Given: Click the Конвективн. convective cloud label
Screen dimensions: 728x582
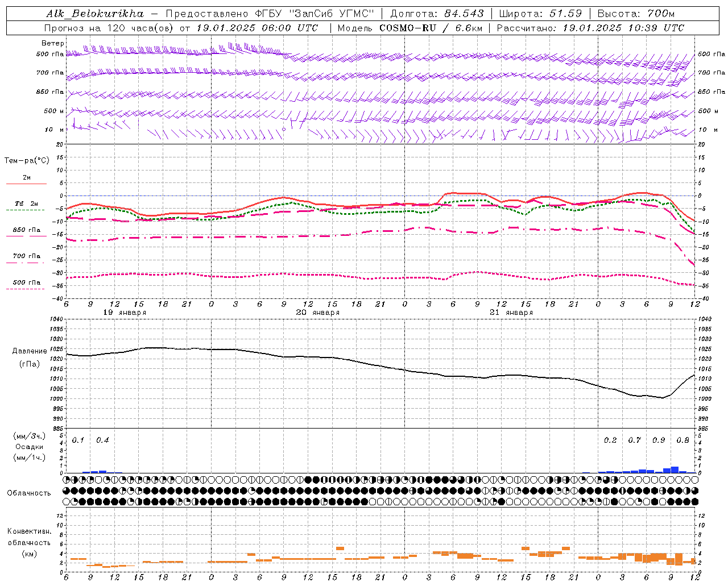Looking at the screenshot, I should coord(29,531).
